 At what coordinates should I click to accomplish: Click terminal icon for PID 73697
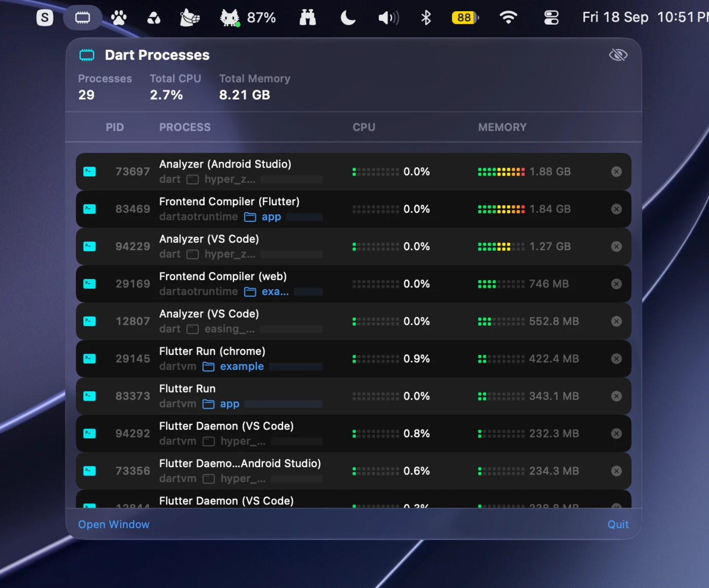point(90,172)
